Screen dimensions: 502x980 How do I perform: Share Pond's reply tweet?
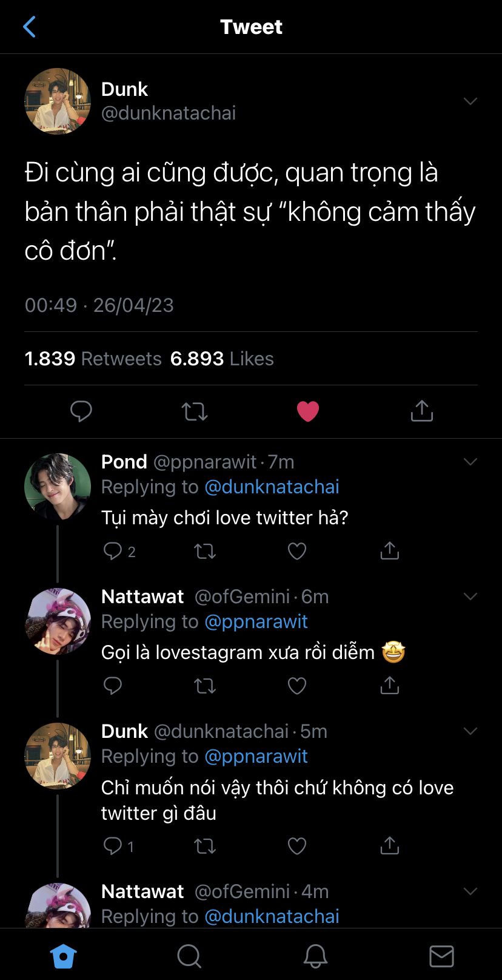pyautogui.click(x=389, y=551)
